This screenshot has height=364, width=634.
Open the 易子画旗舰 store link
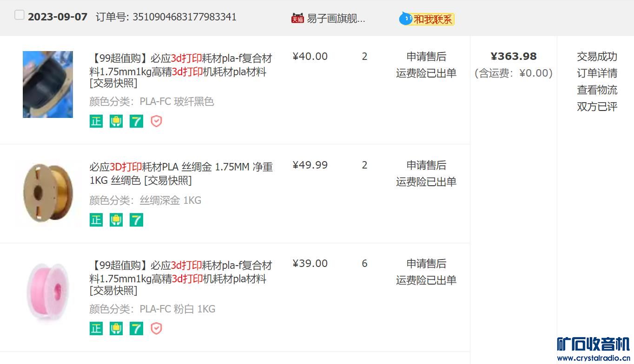coord(336,19)
